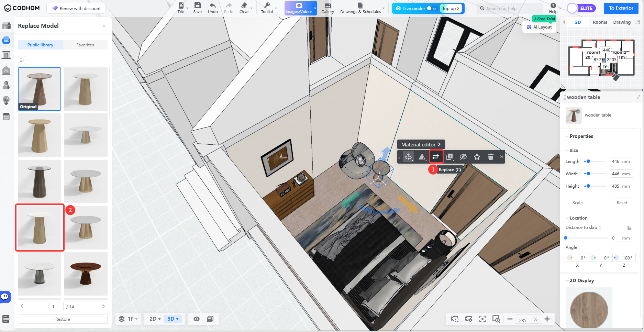Delete the selected model with the trash icon
Viewport: 644px width, 332px height.
tap(491, 157)
